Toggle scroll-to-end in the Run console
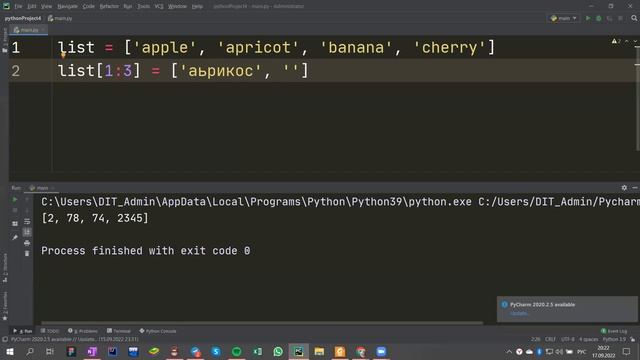 pos(27,232)
